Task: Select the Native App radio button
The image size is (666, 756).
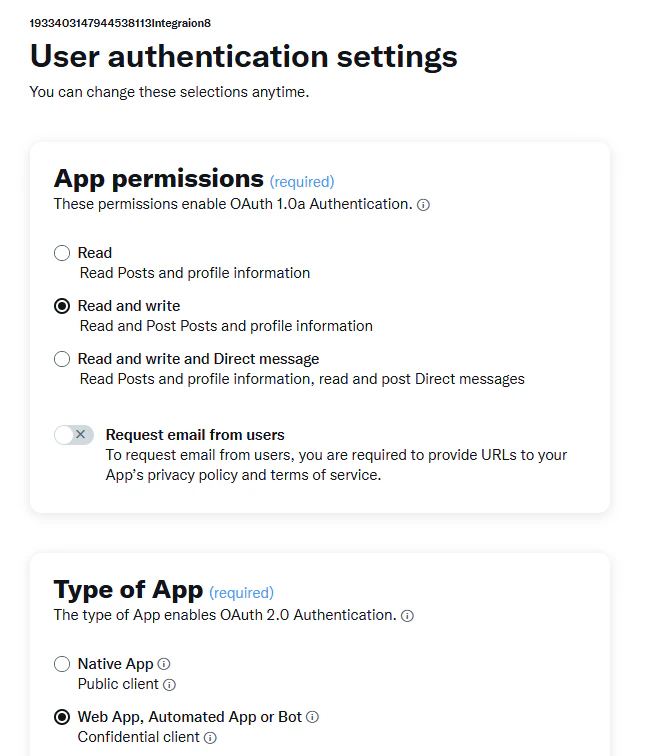Action: tap(62, 664)
